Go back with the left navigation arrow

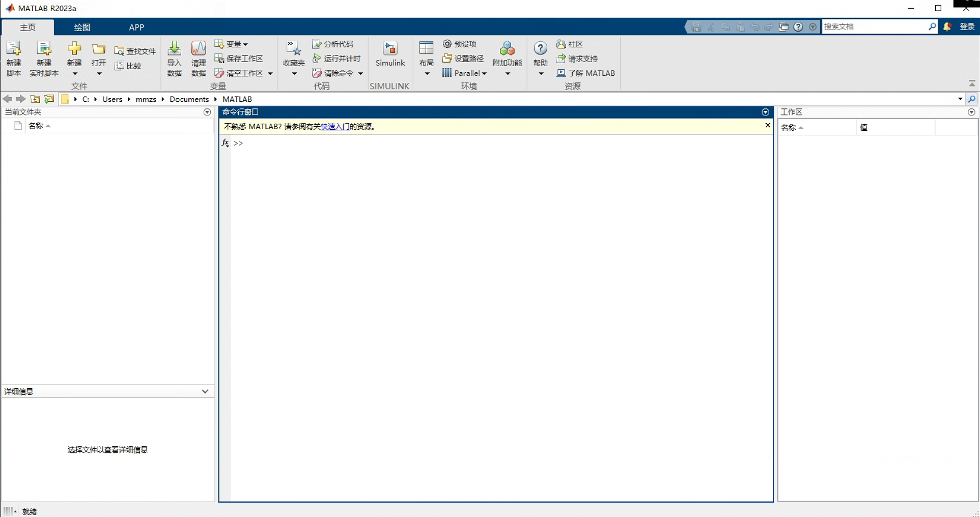coord(7,99)
